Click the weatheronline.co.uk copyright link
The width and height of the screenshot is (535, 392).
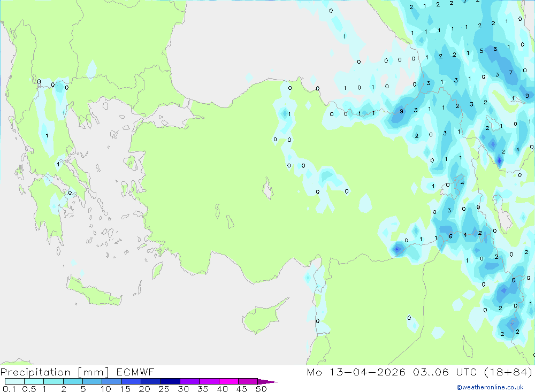[x=490, y=387]
